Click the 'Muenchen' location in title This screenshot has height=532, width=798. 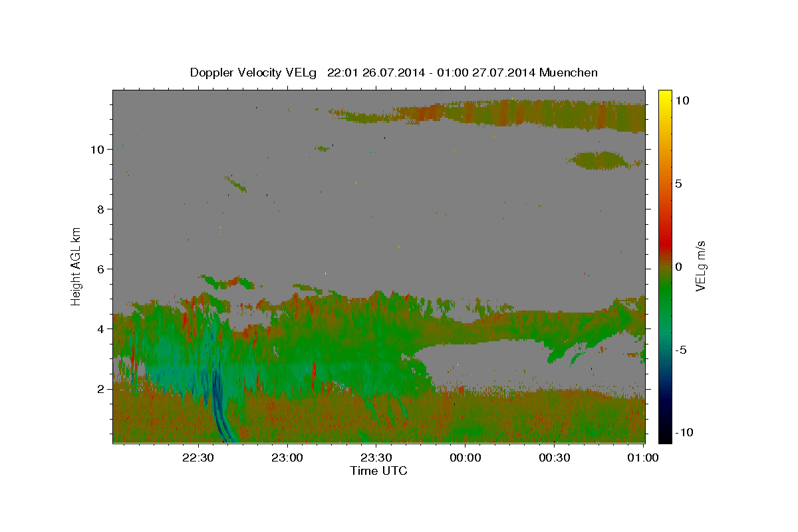coord(569,72)
